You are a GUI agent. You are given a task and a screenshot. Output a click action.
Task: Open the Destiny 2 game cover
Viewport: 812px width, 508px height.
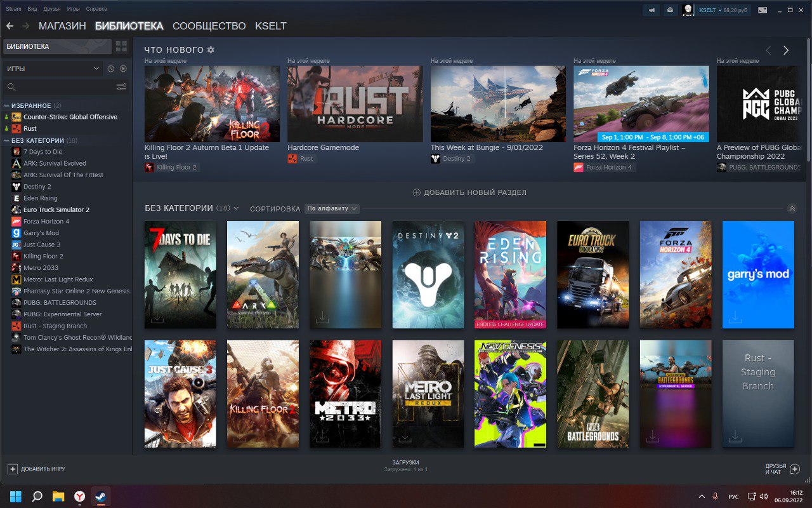coord(428,275)
